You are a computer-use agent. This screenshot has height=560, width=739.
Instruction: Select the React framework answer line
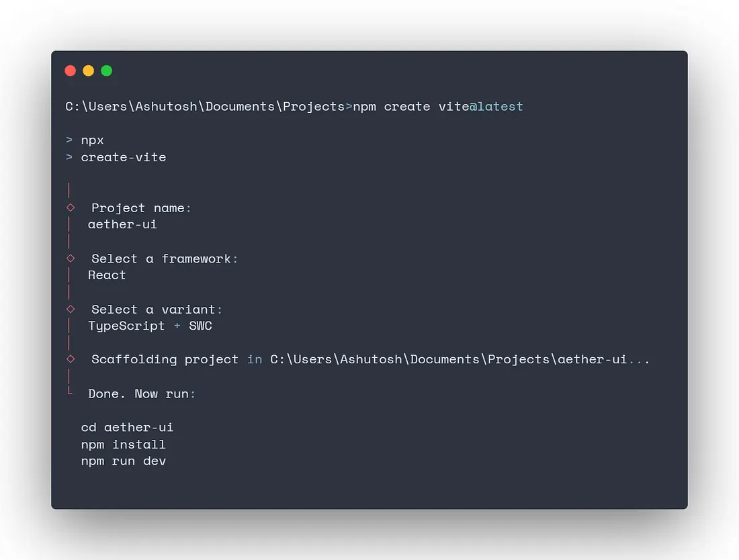click(107, 275)
